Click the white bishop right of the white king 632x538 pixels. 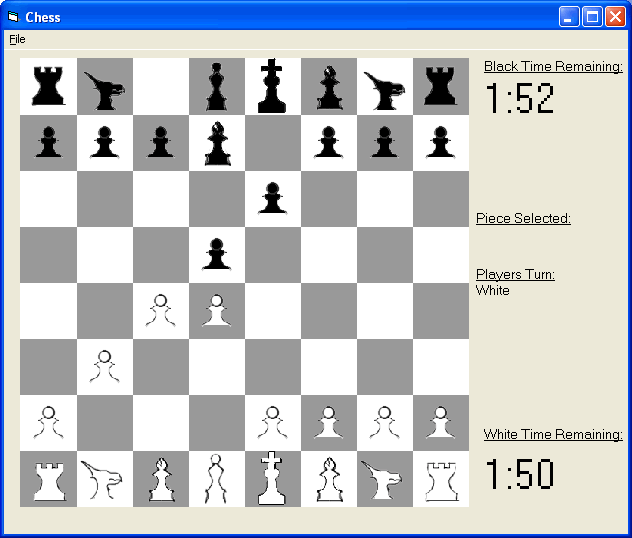(x=329, y=478)
